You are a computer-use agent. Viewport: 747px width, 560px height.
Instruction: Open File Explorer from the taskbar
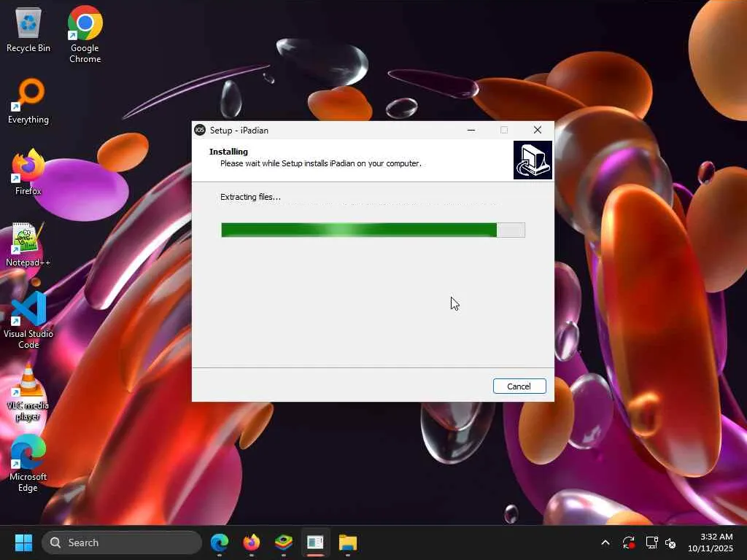348,542
